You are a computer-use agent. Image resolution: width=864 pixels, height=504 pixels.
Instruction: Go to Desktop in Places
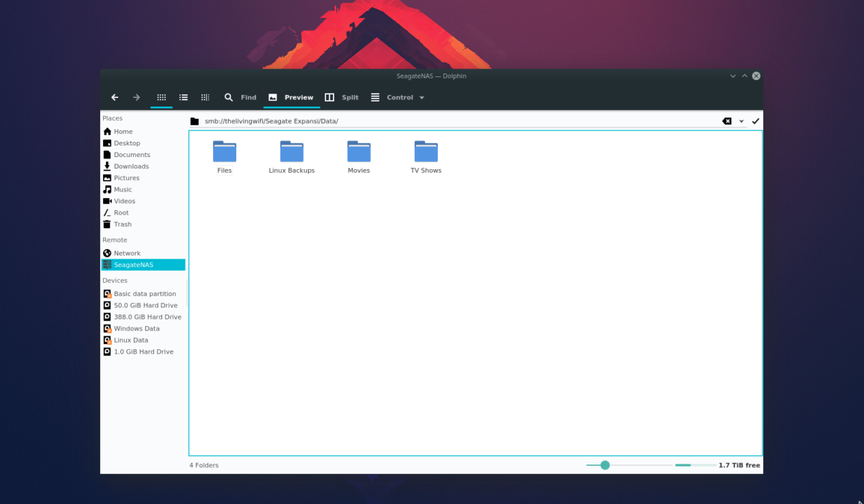(143, 143)
